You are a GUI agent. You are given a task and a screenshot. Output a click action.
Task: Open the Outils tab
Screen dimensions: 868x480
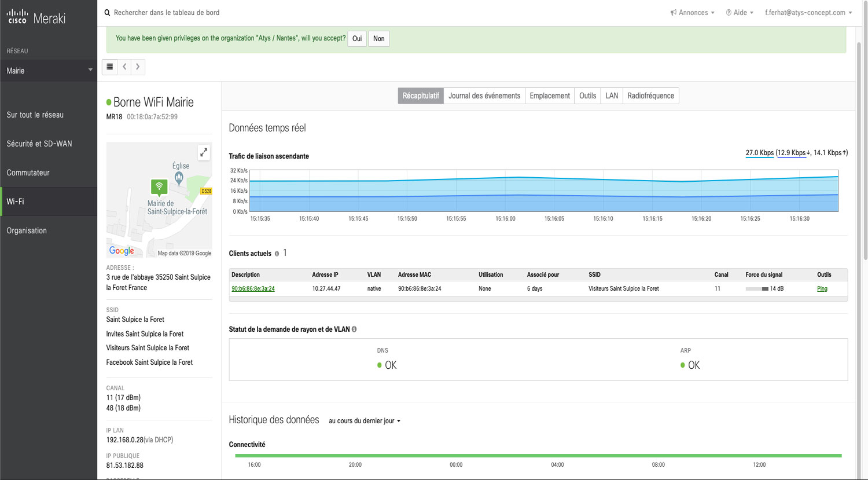(587, 96)
